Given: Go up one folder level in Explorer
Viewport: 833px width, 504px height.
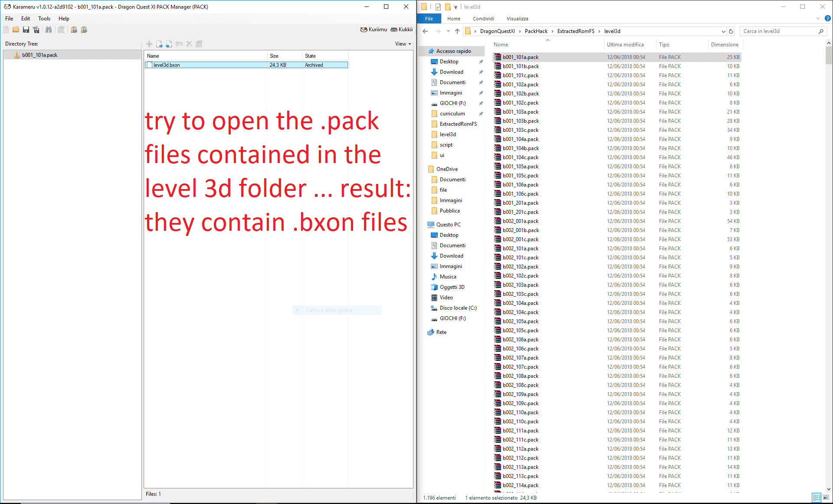Looking at the screenshot, I should click(x=457, y=31).
